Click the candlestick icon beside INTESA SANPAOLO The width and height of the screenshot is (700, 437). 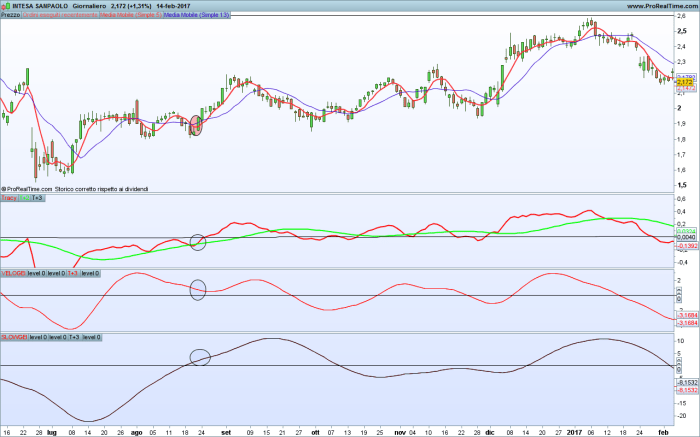[5, 5]
